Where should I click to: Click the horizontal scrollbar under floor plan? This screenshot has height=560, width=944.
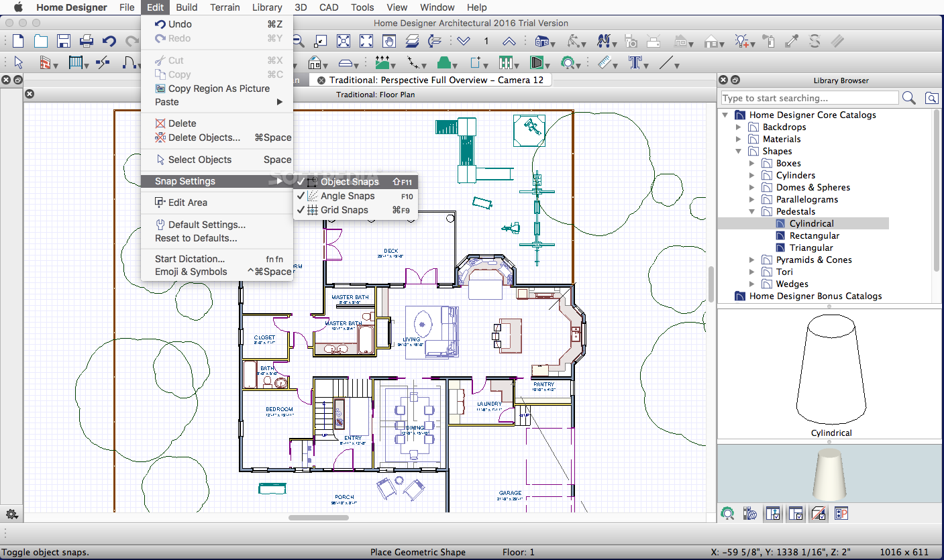coord(319,517)
